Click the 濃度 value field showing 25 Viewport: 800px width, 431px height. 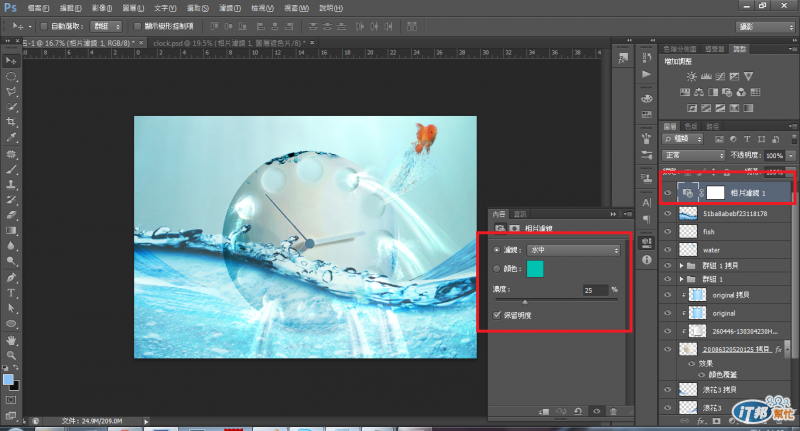tap(595, 290)
